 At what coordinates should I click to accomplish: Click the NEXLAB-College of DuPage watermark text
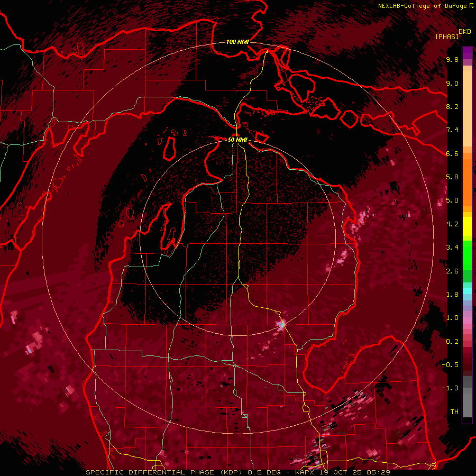pyautogui.click(x=423, y=6)
